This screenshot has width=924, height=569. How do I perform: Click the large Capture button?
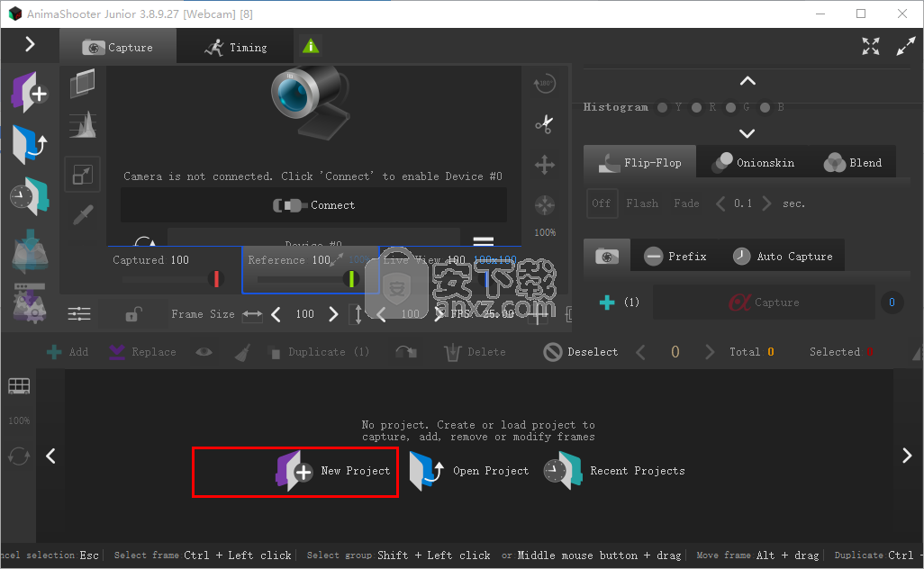(764, 303)
